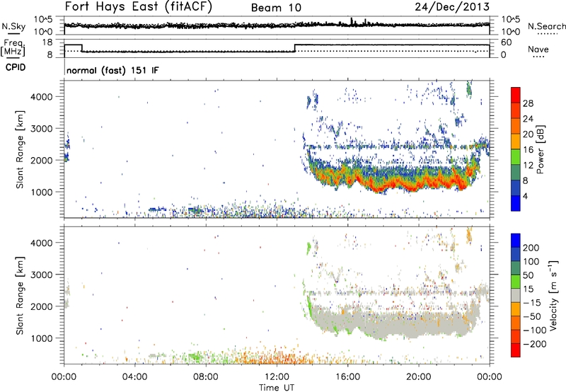Click the 'Beam 10' label

pyautogui.click(x=276, y=8)
